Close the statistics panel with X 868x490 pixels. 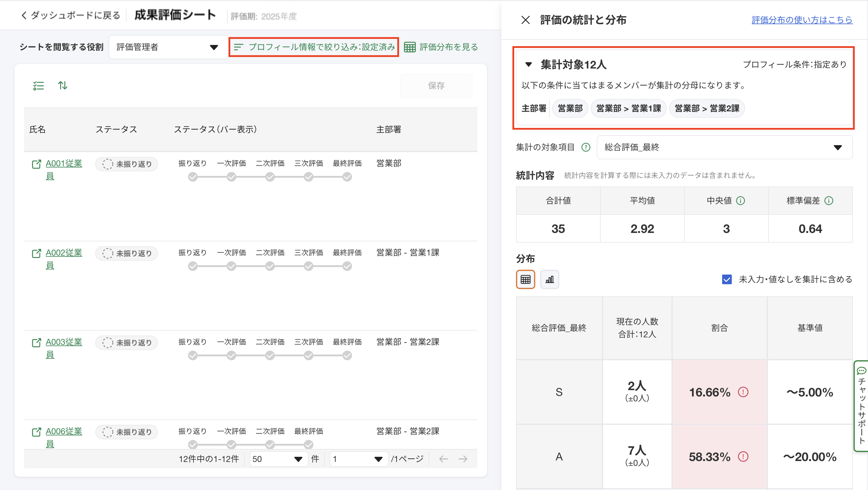click(x=525, y=20)
